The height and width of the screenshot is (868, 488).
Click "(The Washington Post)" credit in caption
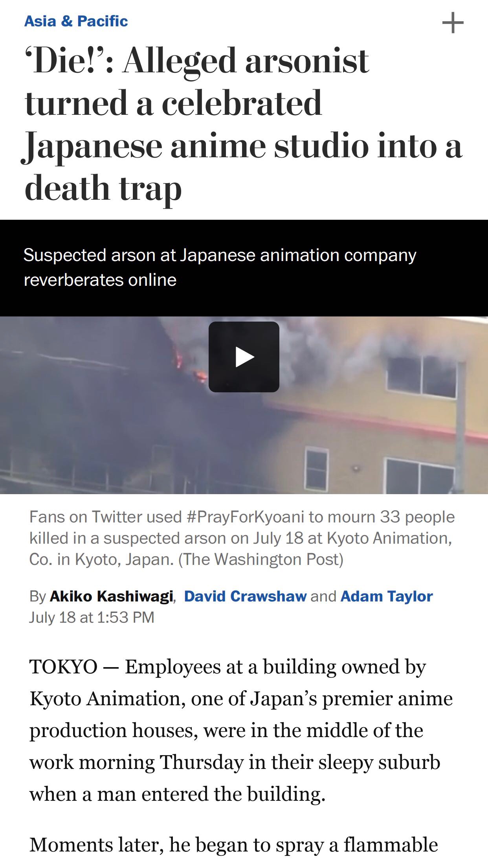[261, 559]
